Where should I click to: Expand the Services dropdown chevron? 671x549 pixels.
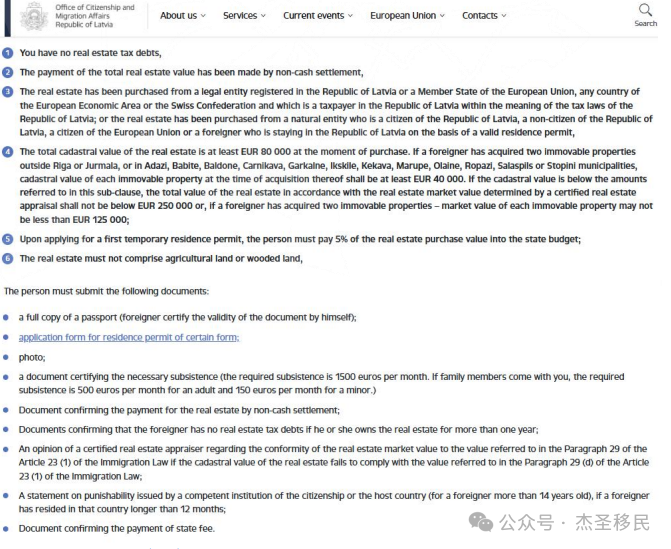click(x=263, y=16)
